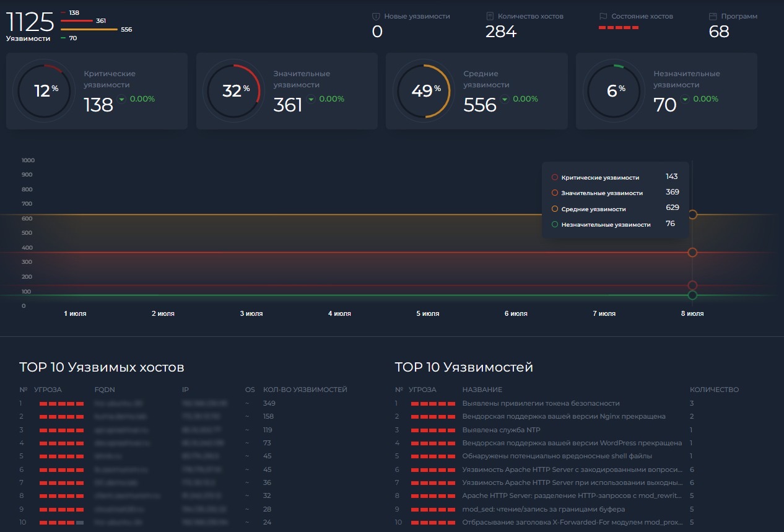Click the green trend arrow in Значительные уязвимости card
Image resolution: width=784 pixels, height=532 pixels.
(x=311, y=99)
